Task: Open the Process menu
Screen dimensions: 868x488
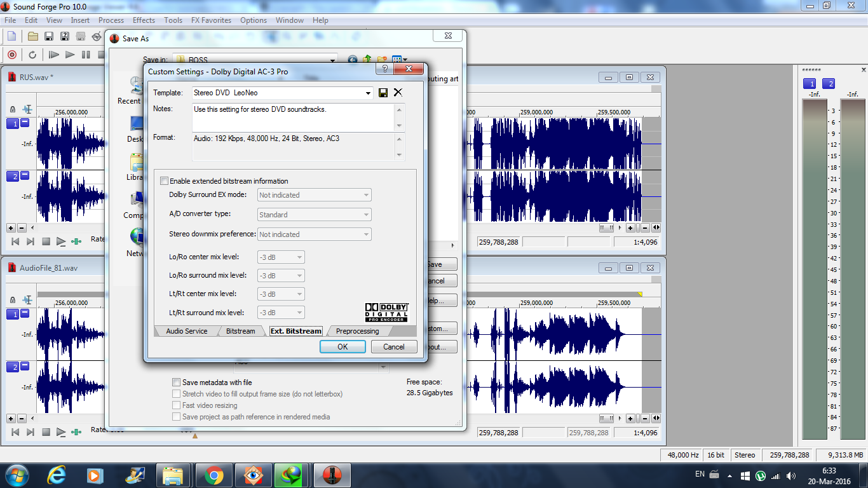Action: [x=111, y=20]
